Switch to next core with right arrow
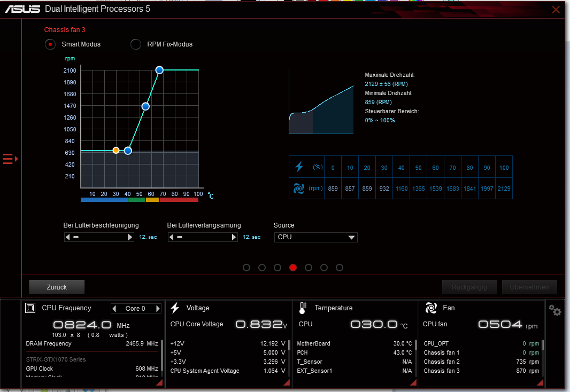 [x=158, y=309]
